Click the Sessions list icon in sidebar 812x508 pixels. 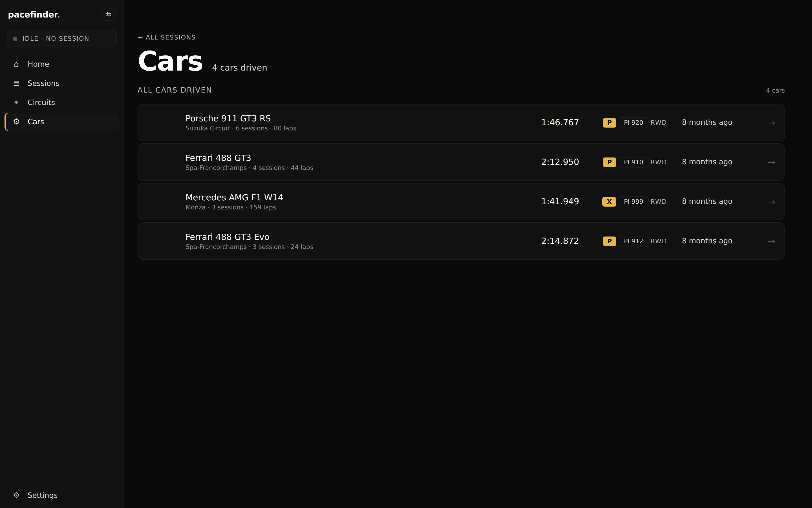(16, 83)
